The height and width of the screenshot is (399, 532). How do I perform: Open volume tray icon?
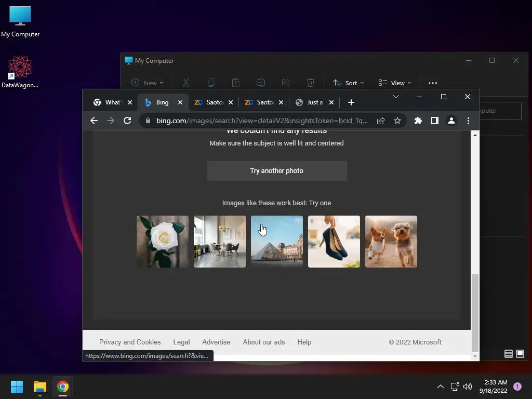tap(468, 387)
